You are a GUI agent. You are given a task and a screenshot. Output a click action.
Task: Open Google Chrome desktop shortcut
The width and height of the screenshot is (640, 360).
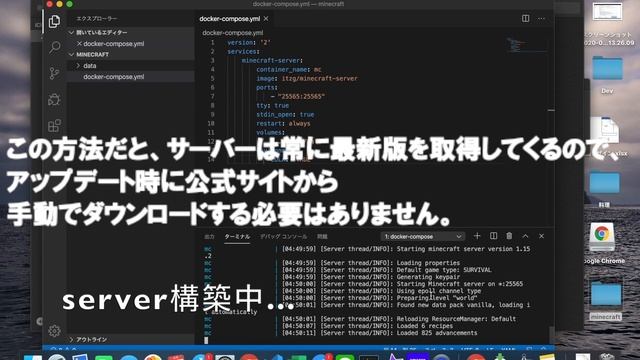click(x=603, y=243)
